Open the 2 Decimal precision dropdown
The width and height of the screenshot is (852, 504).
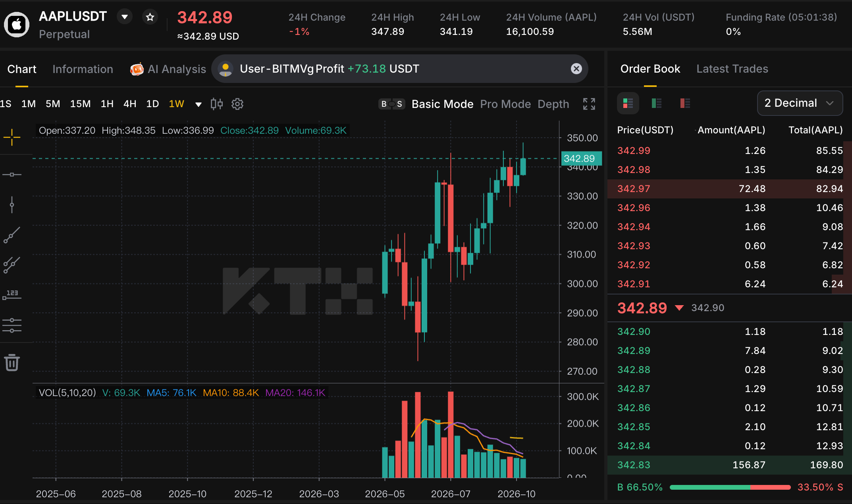(x=800, y=103)
